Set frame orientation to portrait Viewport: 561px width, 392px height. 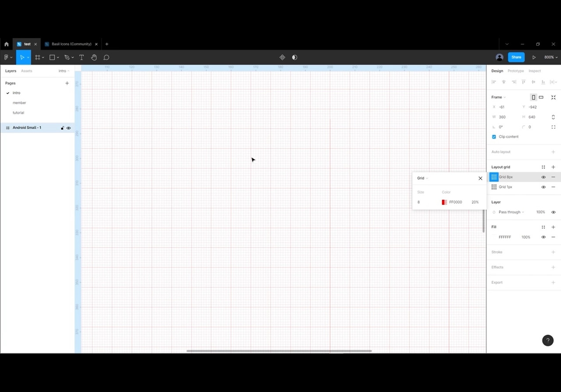533,97
